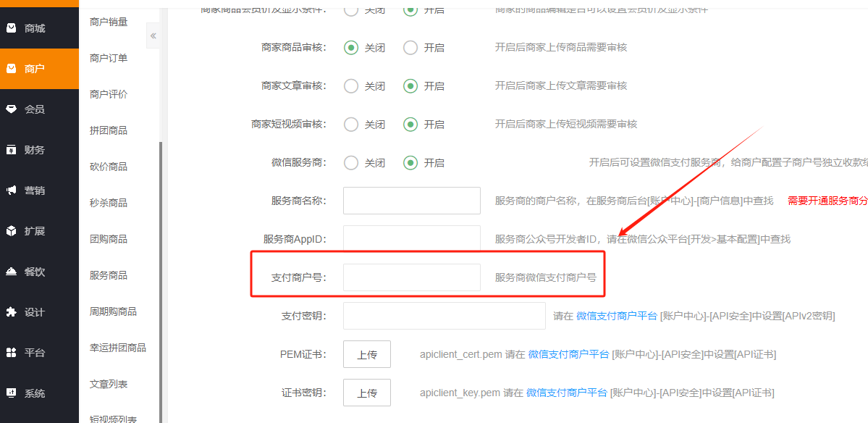Click the 财务 finance icon in sidebar

click(x=11, y=150)
